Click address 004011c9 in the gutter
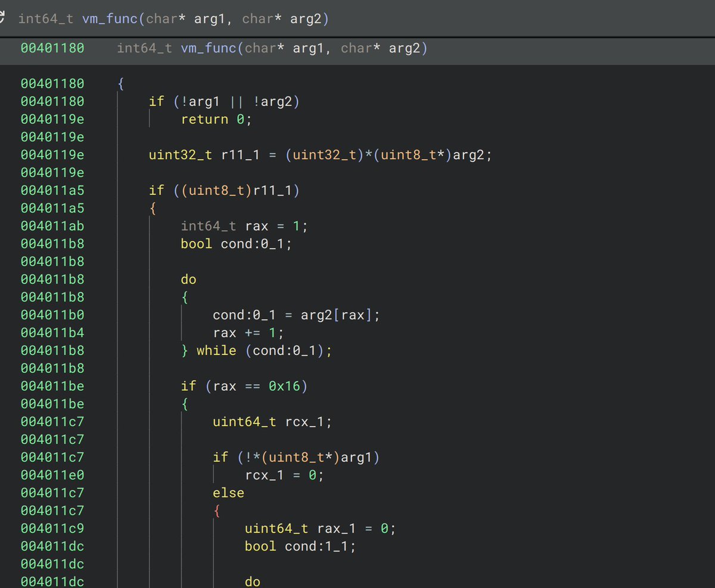Image resolution: width=715 pixels, height=588 pixels. click(52, 529)
